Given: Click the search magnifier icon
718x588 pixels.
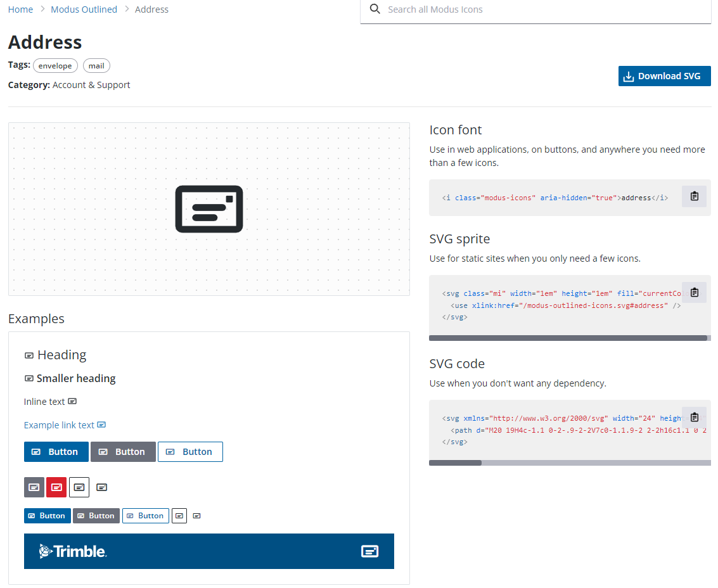Looking at the screenshot, I should coord(375,10).
